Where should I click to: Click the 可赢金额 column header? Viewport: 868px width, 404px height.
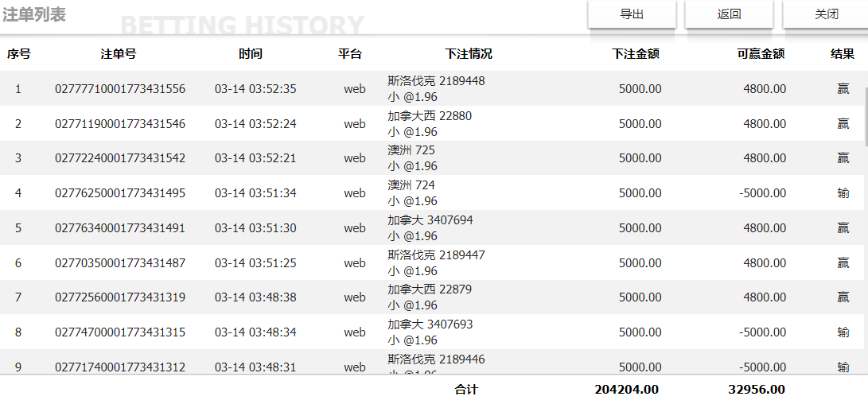coord(761,54)
